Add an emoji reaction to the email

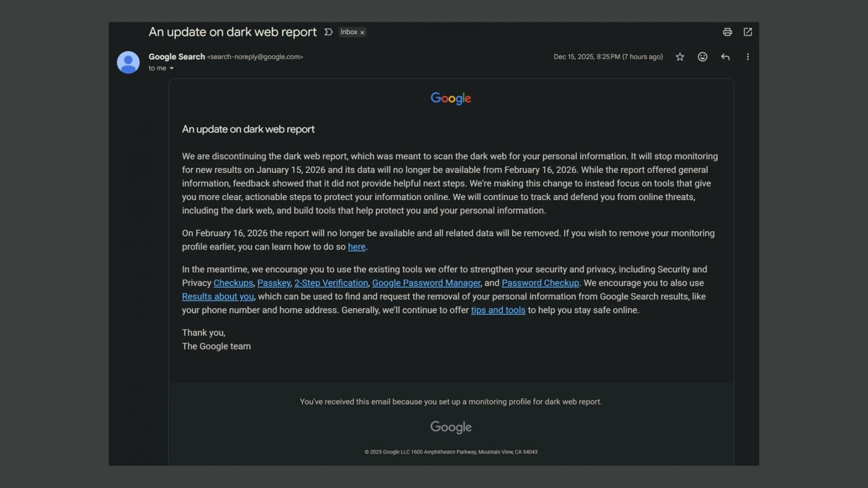click(702, 57)
